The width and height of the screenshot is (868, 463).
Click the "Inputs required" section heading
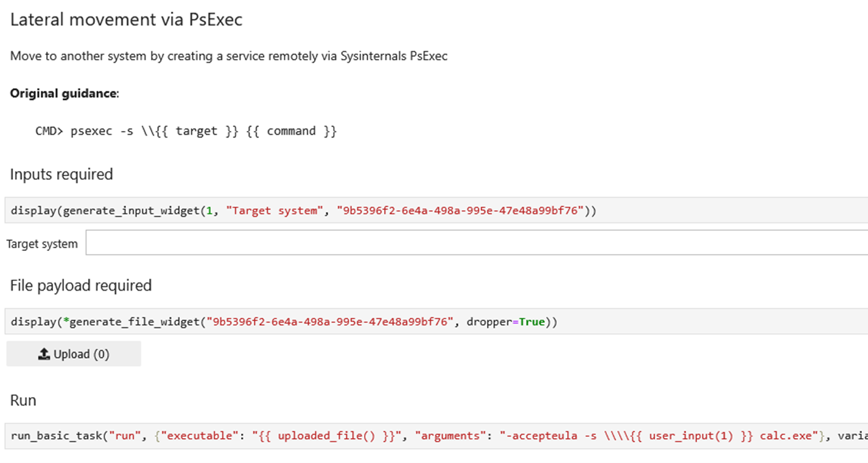point(61,174)
